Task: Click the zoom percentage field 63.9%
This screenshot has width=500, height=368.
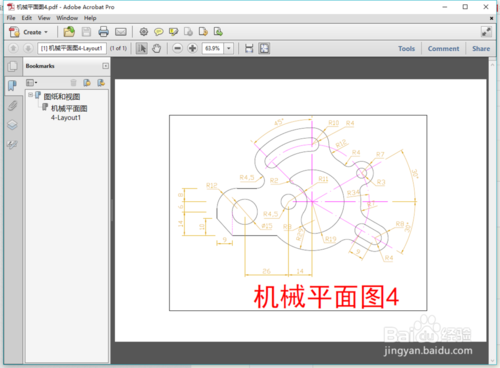Action: 213,49
